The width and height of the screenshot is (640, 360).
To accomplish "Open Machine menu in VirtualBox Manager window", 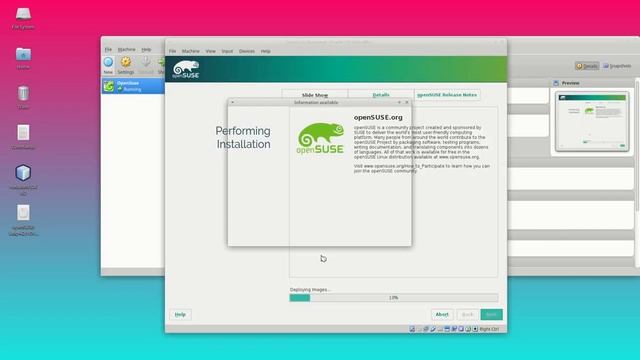I will tap(127, 49).
